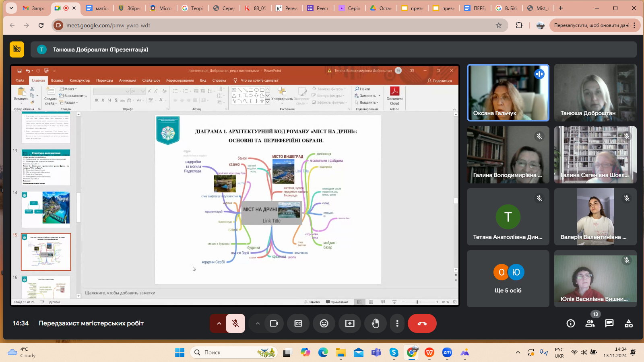This screenshot has width=644, height=362.
Task: Unmute the microphone
Action: click(235, 323)
